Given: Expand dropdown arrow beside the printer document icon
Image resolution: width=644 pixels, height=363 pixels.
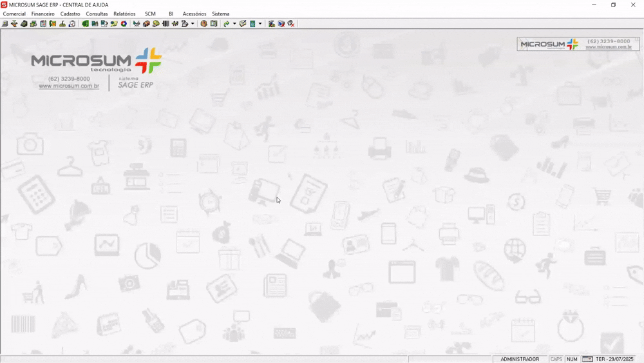Looking at the screenshot, I should point(193,24).
